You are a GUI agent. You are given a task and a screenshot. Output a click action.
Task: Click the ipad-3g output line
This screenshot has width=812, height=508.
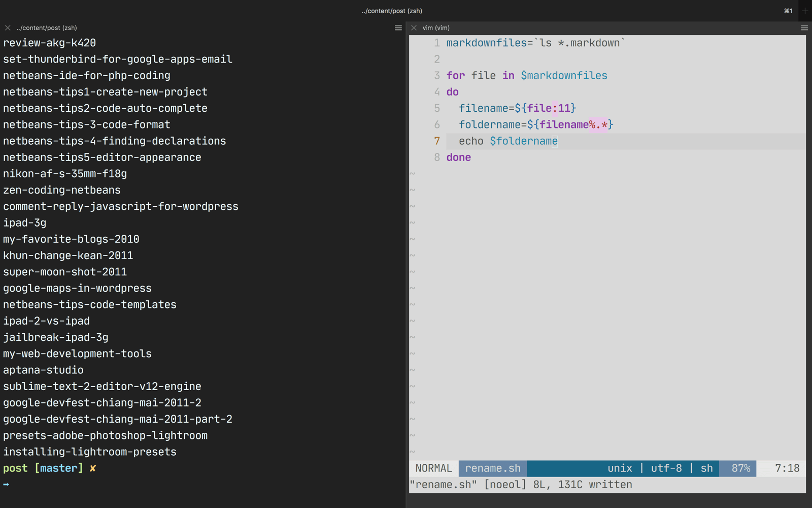coord(25,223)
